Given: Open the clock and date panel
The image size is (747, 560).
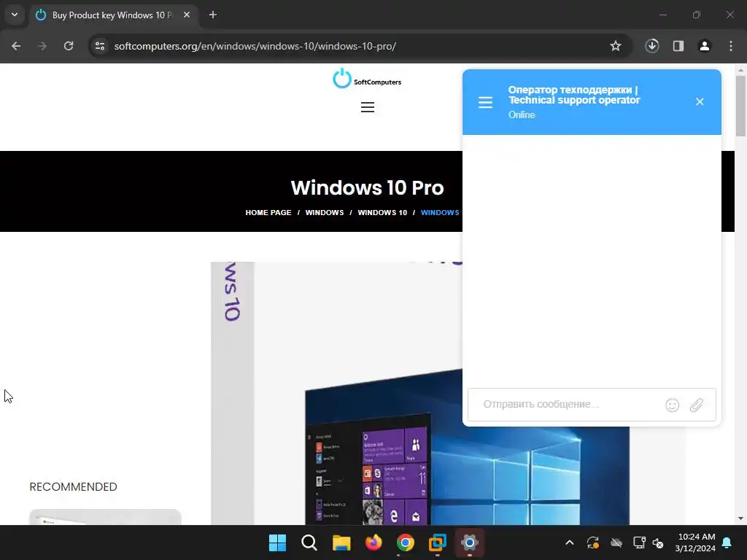Looking at the screenshot, I should [x=695, y=542].
